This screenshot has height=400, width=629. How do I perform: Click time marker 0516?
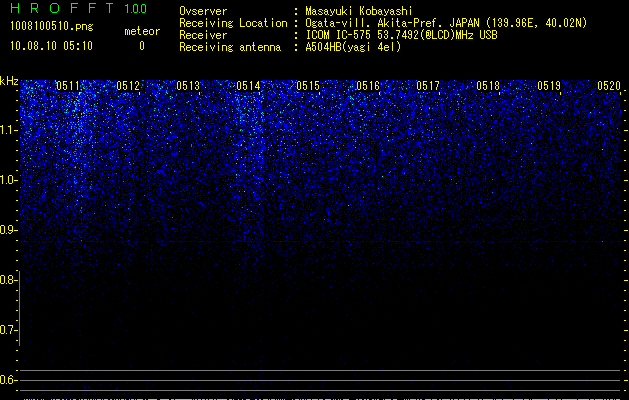tap(368, 85)
